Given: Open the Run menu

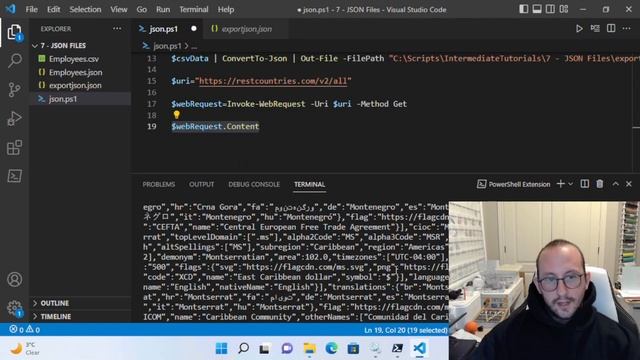Looking at the screenshot, I should pyautogui.click(x=163, y=9).
